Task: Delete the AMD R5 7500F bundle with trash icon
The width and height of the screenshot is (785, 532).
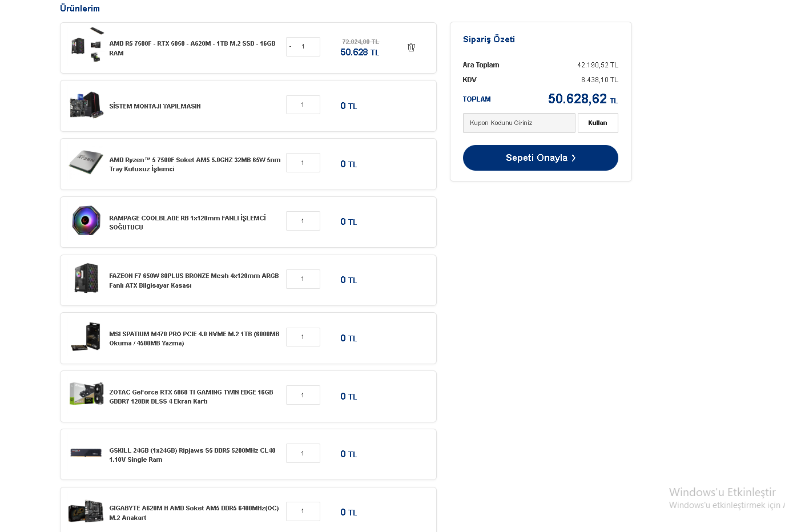Action: point(411,47)
